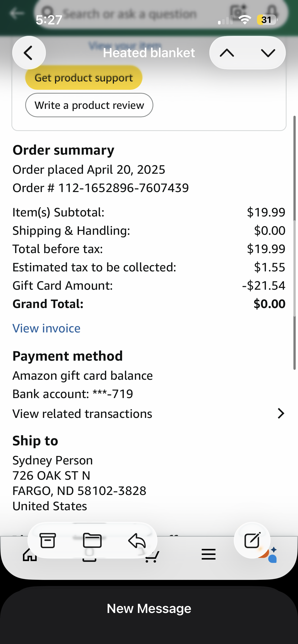Tap the New Message sheet title
The height and width of the screenshot is (644, 298).
(149, 608)
